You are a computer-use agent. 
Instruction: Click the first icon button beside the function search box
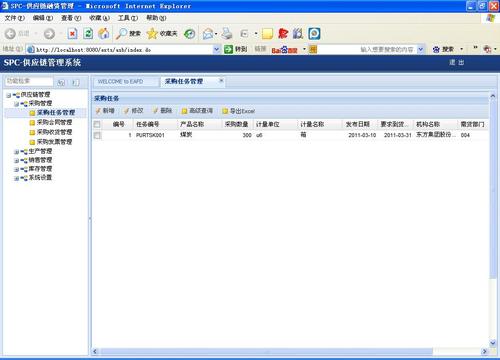(x=61, y=82)
